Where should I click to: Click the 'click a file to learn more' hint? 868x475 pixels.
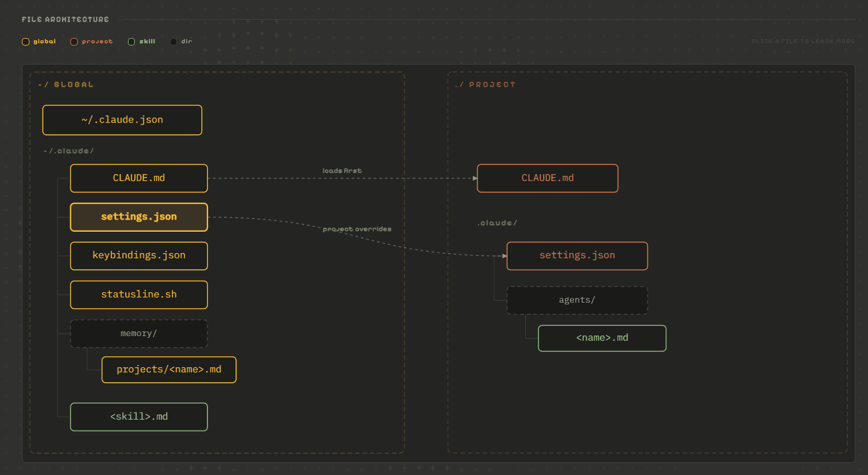coord(803,42)
